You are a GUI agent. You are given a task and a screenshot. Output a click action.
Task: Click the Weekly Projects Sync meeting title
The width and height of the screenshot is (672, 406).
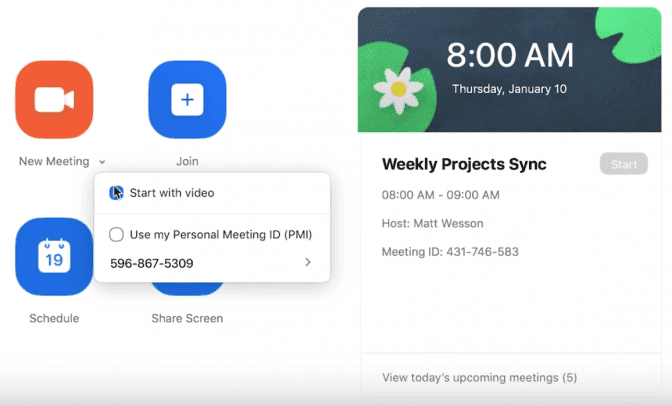click(x=464, y=164)
